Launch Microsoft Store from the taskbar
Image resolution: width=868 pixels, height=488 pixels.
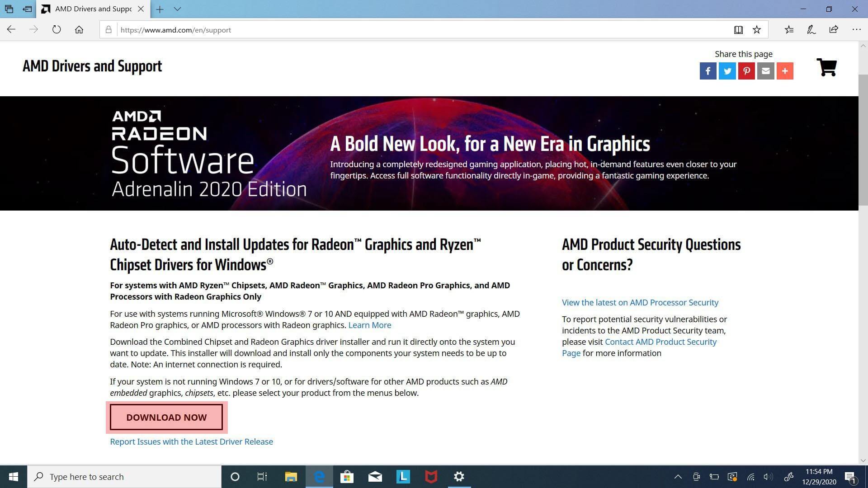[347, 477]
